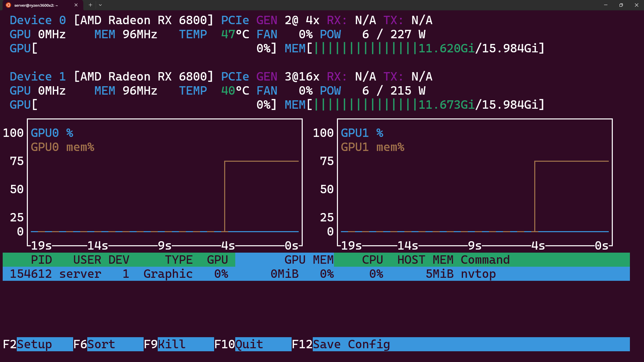
Task: Click the CPU column header
Action: coord(373,260)
